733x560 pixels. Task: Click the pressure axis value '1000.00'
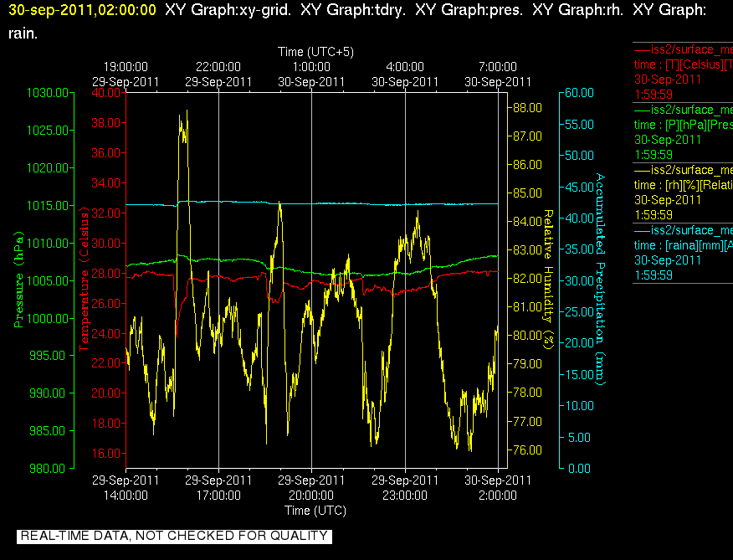(x=48, y=319)
